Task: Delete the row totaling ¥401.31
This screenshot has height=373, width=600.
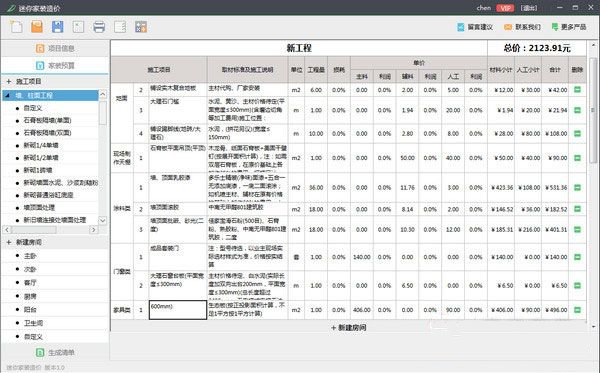Action: pyautogui.click(x=577, y=230)
